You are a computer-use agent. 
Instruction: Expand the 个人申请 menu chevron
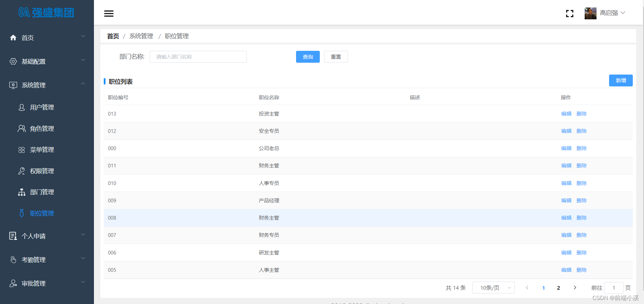click(83, 235)
